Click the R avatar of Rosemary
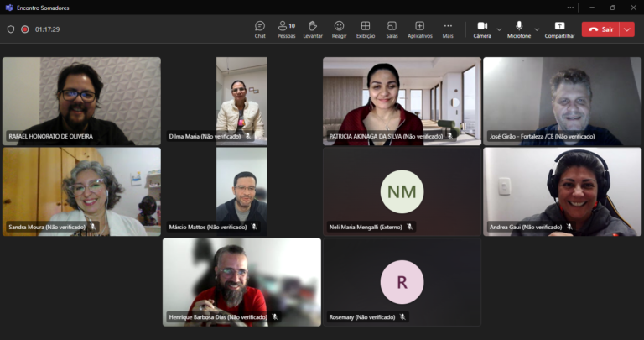The width and height of the screenshot is (644, 340). (402, 282)
